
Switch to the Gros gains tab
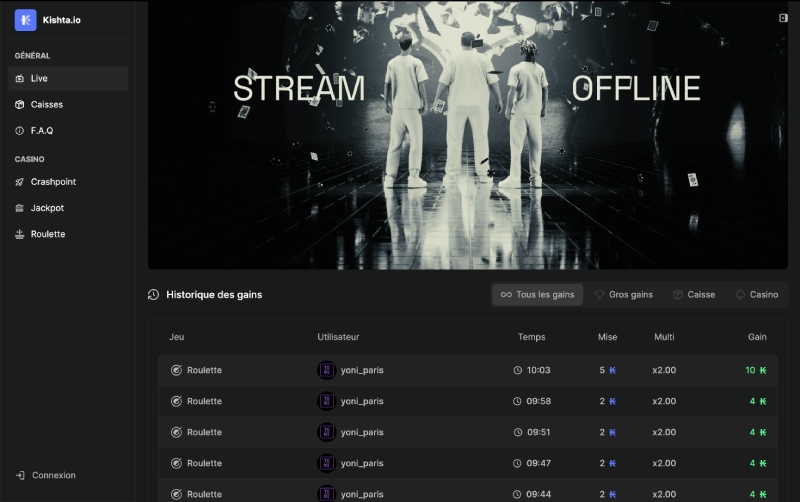click(x=623, y=294)
